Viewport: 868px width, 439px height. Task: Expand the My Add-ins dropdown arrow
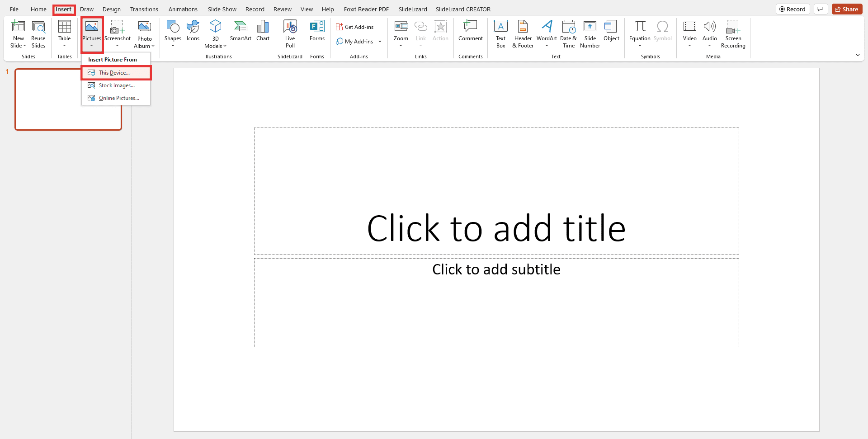click(x=380, y=42)
